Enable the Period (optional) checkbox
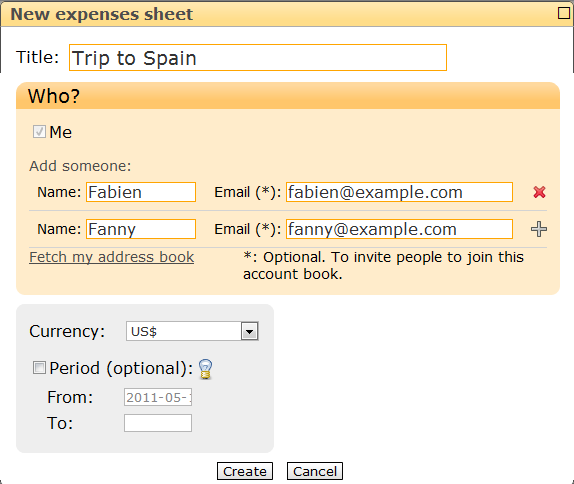 [39, 368]
